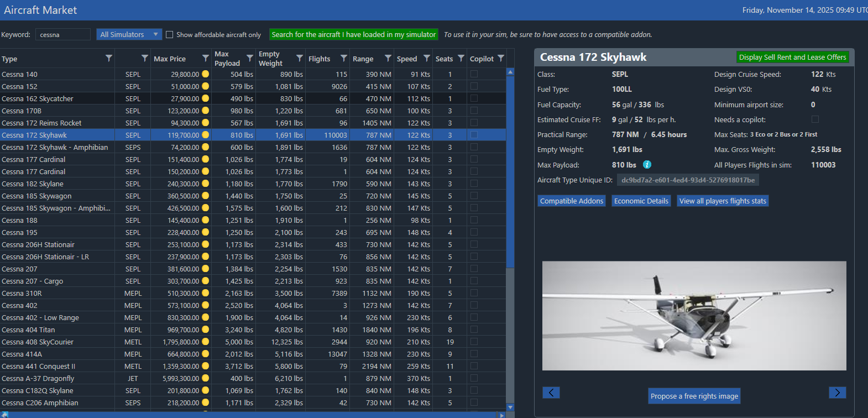Open the Compatible Addons button

[571, 201]
